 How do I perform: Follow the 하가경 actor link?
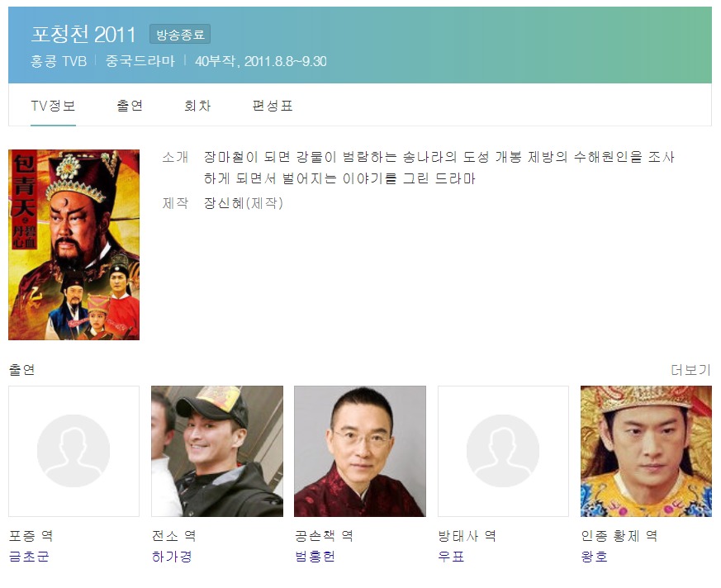pyautogui.click(x=172, y=557)
